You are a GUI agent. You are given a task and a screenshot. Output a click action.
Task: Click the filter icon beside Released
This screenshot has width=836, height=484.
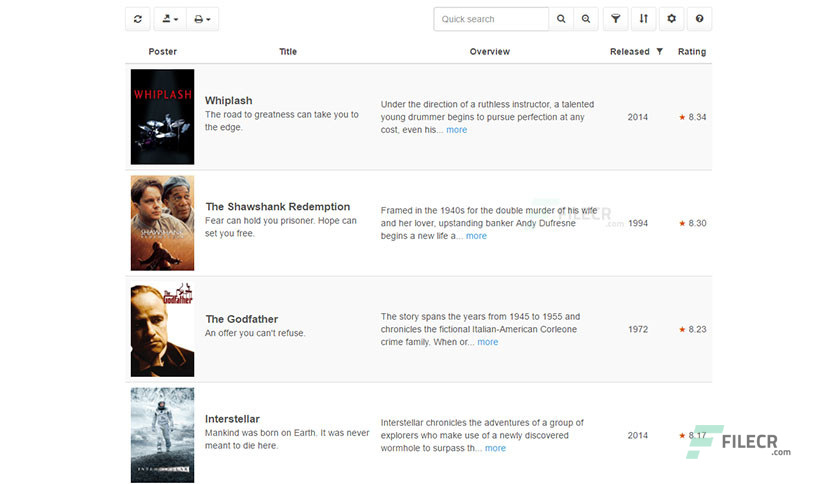660,52
